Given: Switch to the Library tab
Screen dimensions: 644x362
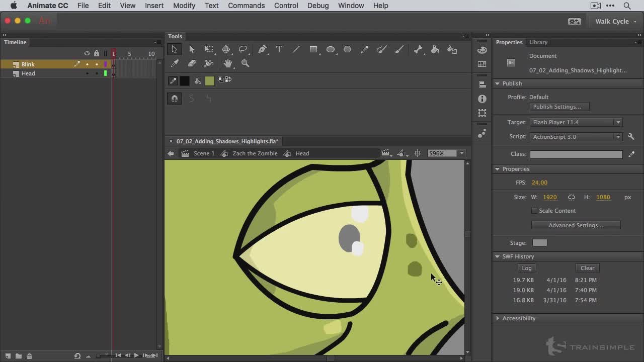Looking at the screenshot, I should tap(538, 42).
